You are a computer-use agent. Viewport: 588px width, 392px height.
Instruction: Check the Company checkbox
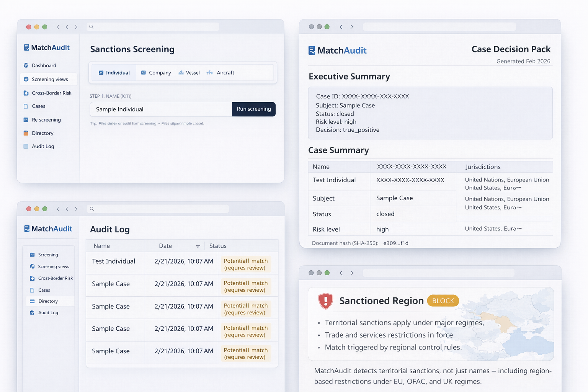[144, 72]
